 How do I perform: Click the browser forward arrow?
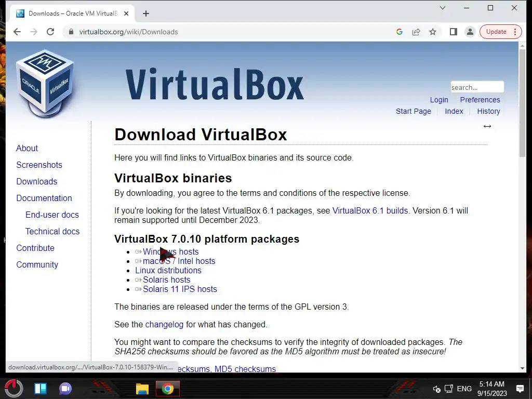34,32
